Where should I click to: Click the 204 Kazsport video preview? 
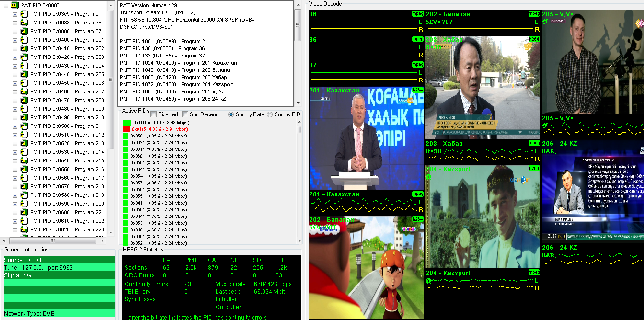coord(483,217)
